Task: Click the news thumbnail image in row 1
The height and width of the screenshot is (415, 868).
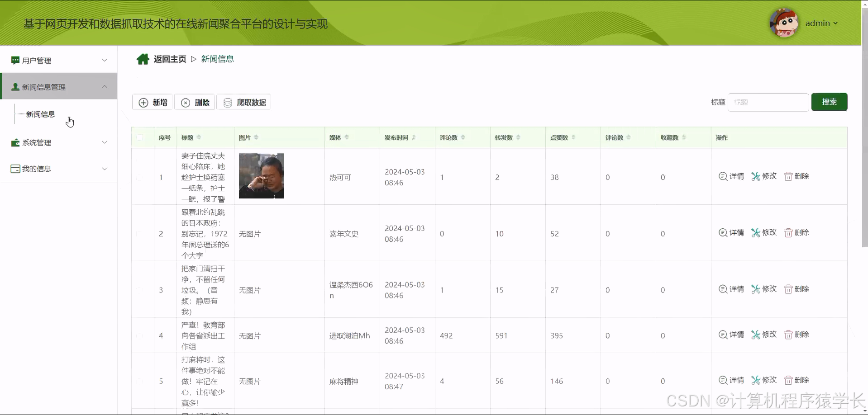Action: click(x=262, y=176)
